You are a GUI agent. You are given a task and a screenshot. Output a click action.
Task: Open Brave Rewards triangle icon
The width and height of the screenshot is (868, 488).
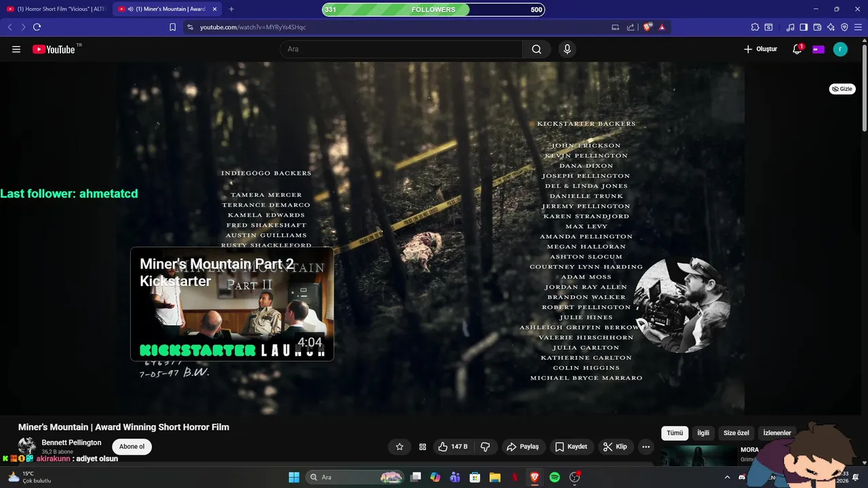pos(662,27)
